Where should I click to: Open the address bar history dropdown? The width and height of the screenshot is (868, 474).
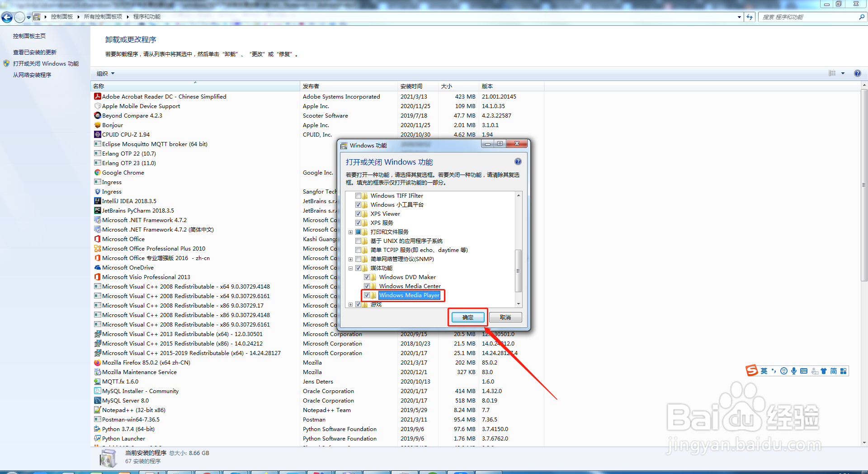(x=739, y=17)
